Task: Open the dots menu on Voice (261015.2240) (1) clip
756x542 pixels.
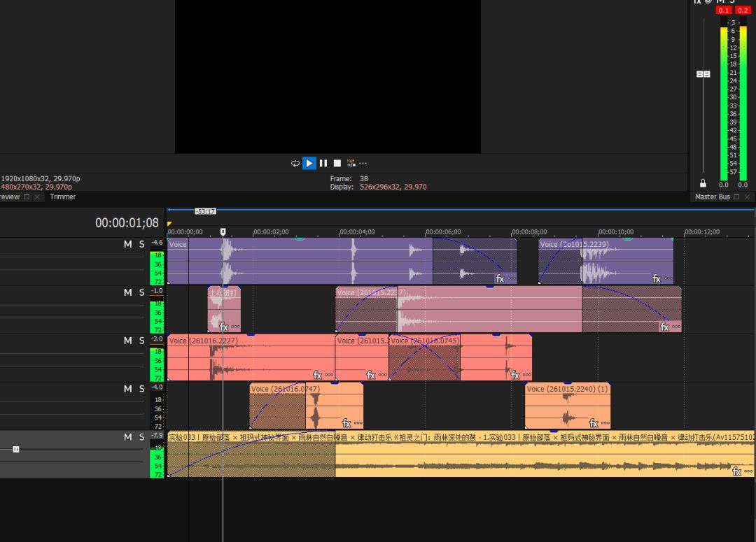Action: point(605,423)
